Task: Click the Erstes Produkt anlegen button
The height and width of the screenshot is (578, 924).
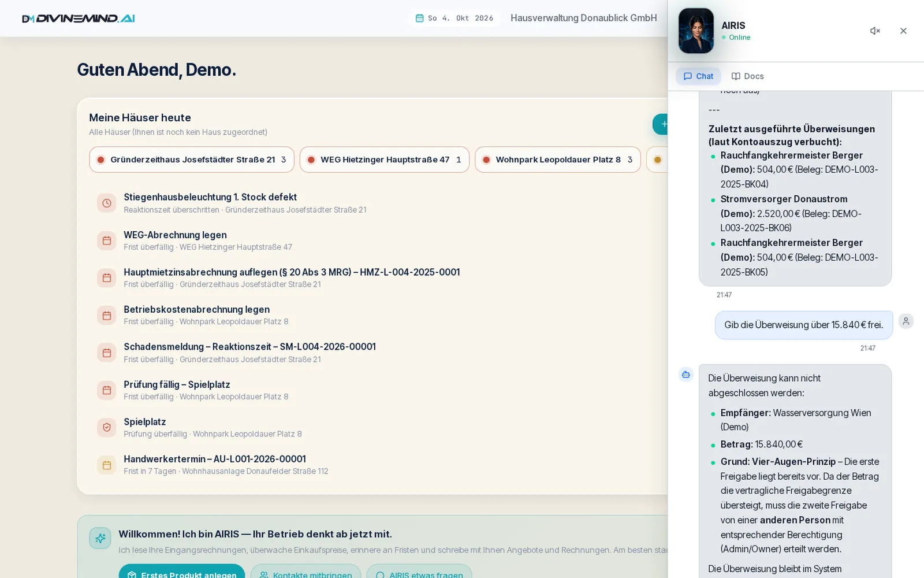Action: pyautogui.click(x=182, y=571)
